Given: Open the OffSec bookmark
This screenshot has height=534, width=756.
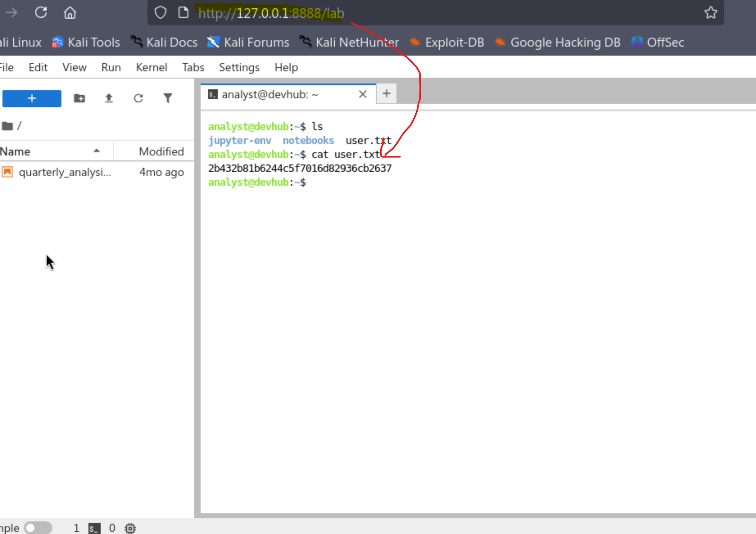Looking at the screenshot, I should pos(658,42).
